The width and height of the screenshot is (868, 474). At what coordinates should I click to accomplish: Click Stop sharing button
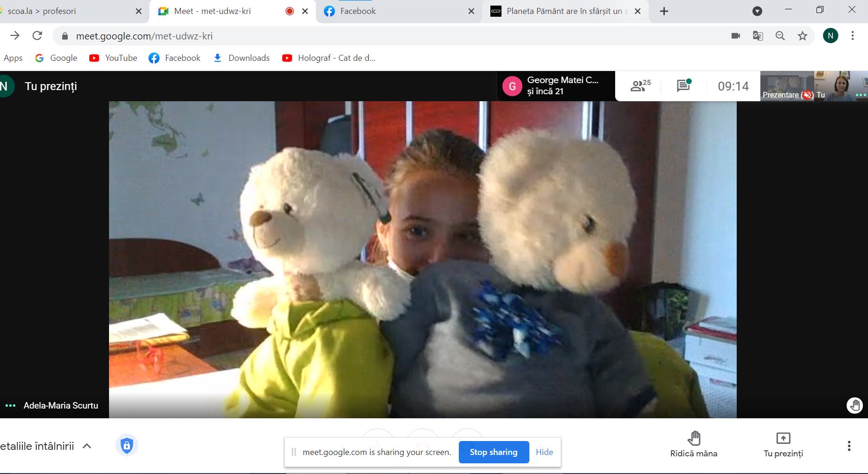click(x=494, y=452)
